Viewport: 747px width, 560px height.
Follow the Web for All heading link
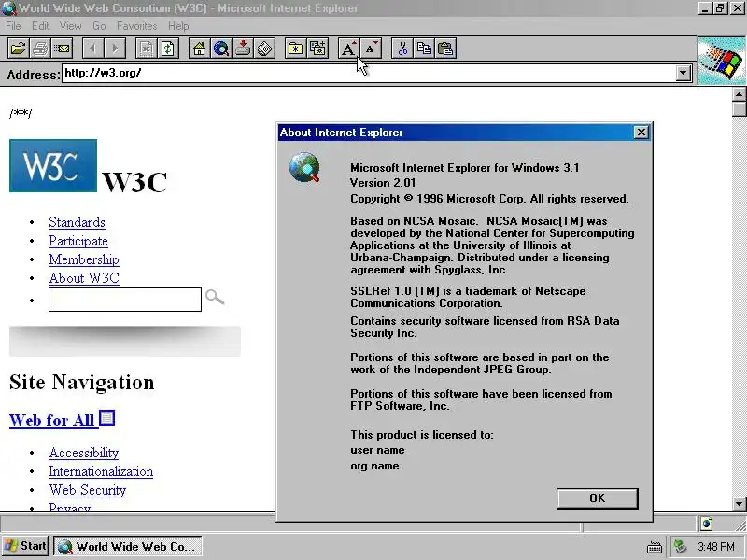52,420
